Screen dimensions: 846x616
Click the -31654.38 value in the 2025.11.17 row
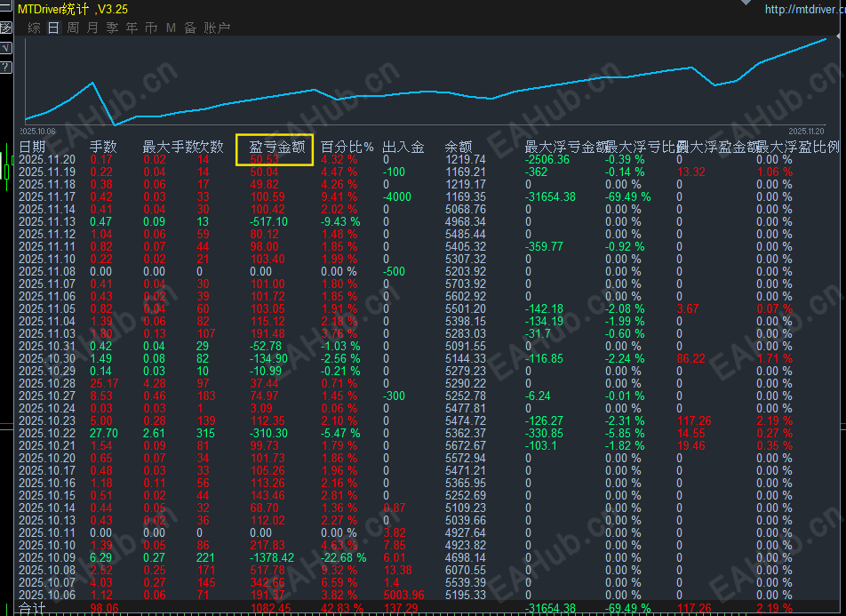pos(550,197)
